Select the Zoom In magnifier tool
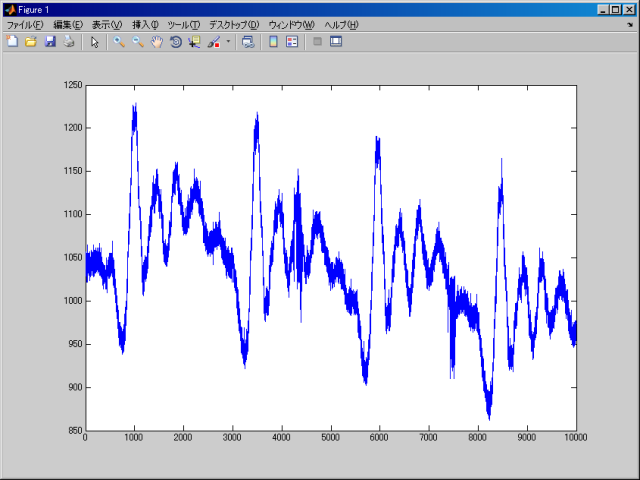The image size is (640, 480). tap(118, 42)
